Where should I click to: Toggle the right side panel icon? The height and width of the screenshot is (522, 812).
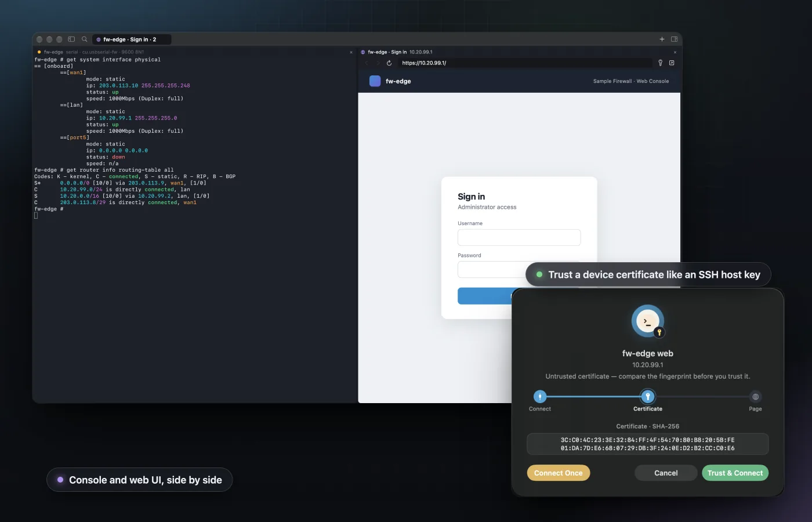675,39
